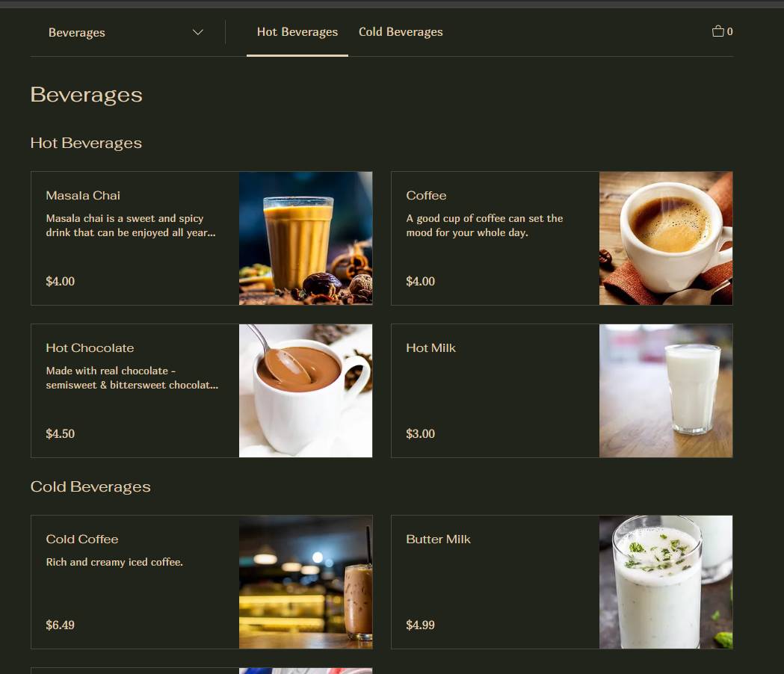Click the $4.99 Butter Milk price
784x674 pixels.
[x=421, y=625]
